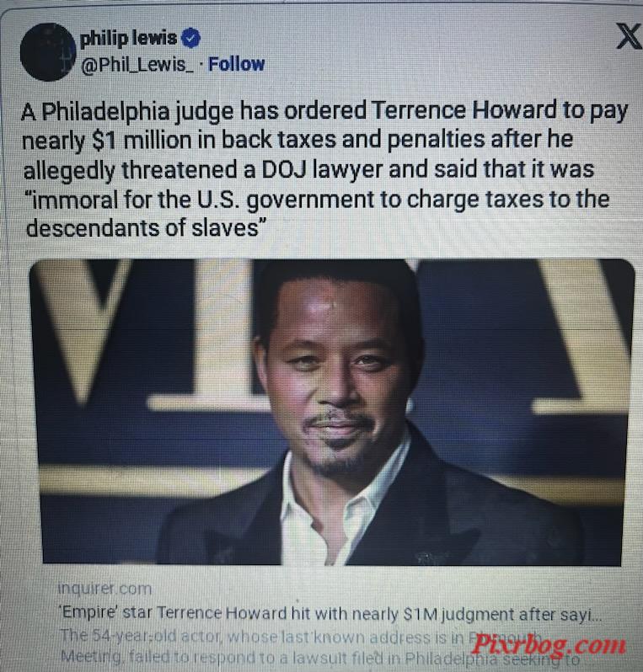Click the quoted 'descendants of slaves' text
The height and width of the screenshot is (672, 643).
146,227
